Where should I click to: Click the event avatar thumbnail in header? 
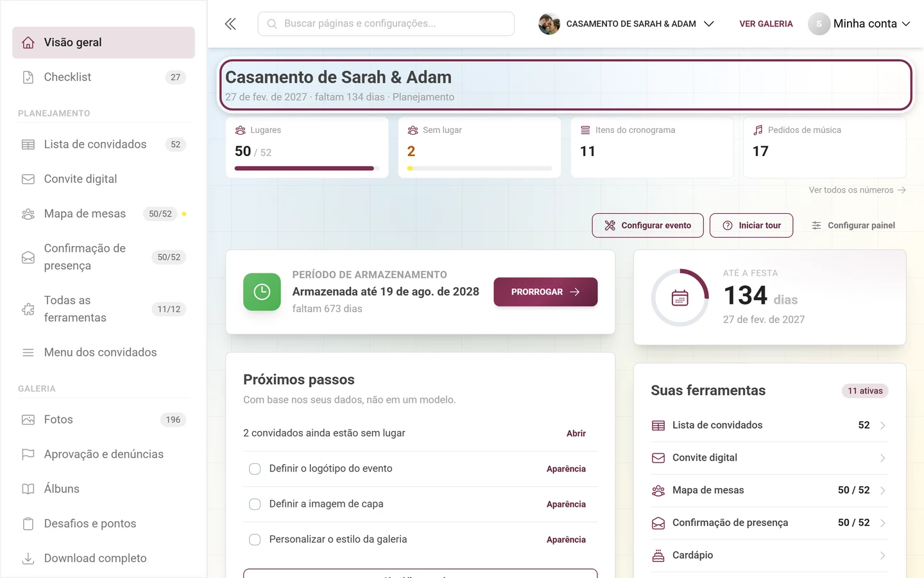(549, 24)
